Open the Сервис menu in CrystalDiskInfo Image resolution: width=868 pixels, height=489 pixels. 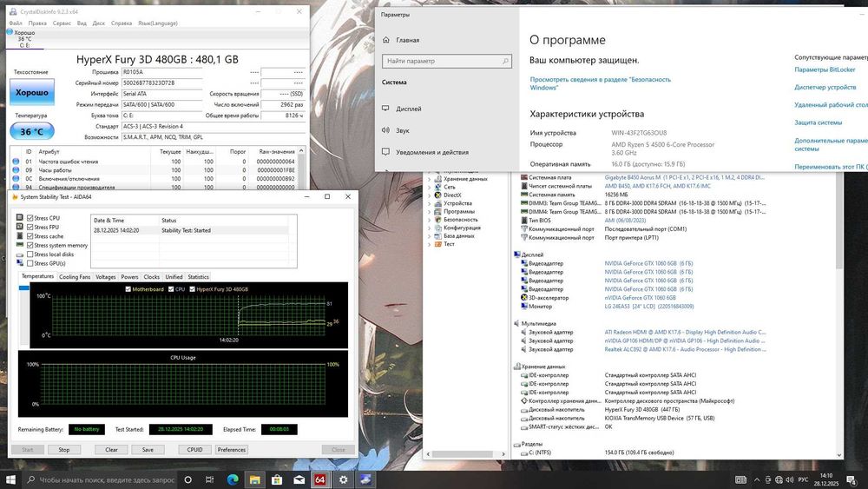coord(62,23)
